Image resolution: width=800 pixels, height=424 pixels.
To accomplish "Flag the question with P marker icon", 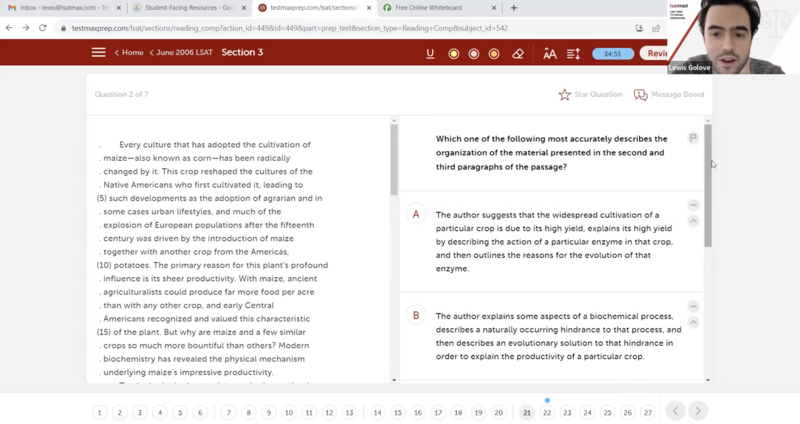I will pyautogui.click(x=692, y=138).
